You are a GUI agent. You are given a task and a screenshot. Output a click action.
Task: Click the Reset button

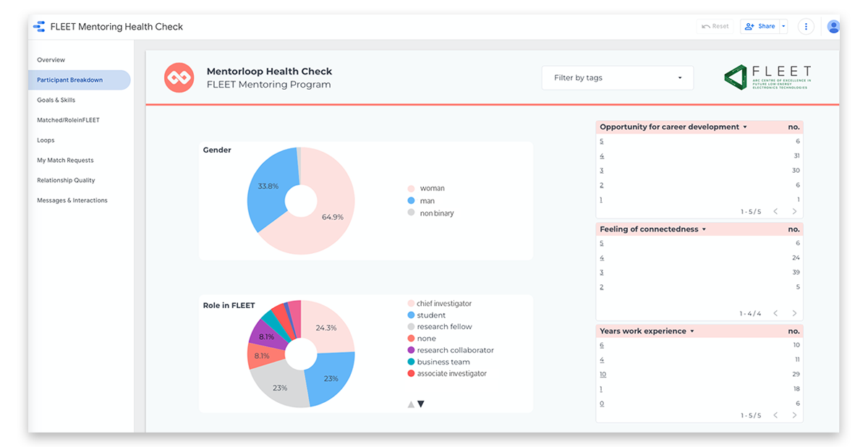click(715, 26)
